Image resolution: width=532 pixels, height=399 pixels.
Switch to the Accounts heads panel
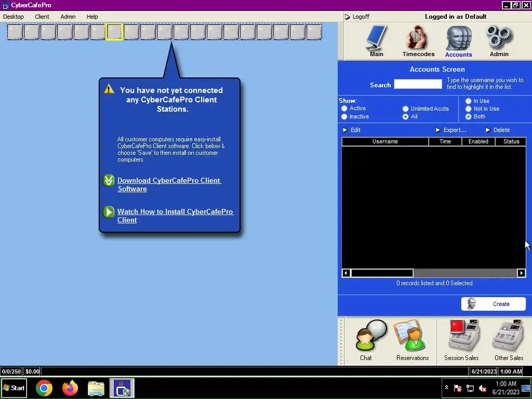[458, 42]
